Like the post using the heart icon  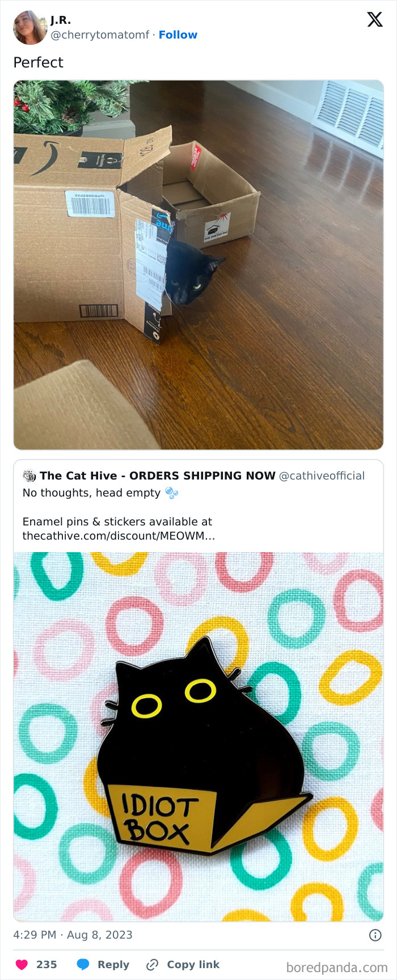(x=22, y=964)
